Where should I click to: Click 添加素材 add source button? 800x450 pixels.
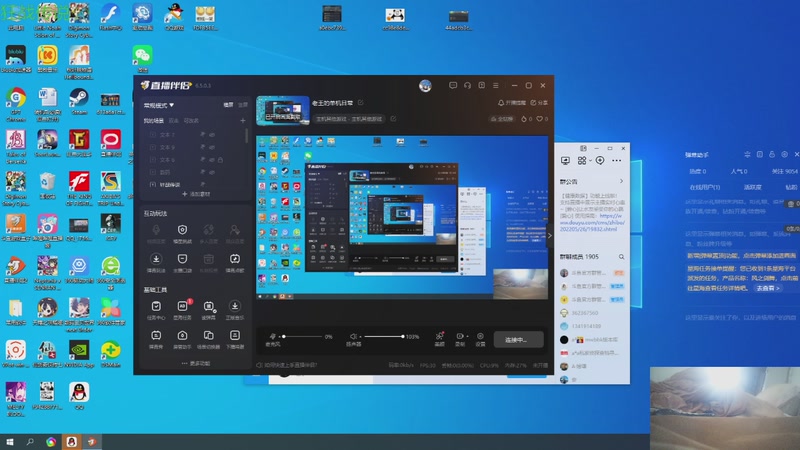(196, 194)
